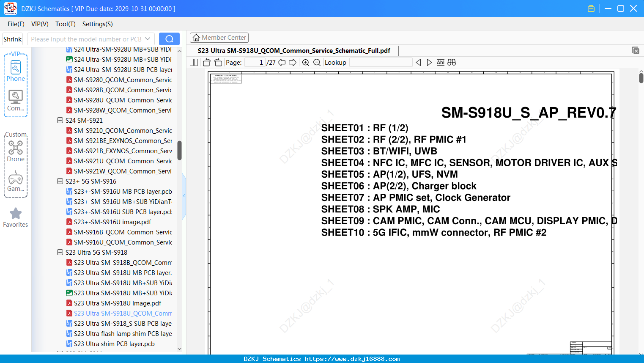Zoom in on the schematic
This screenshot has width=644, height=363.
point(306,63)
